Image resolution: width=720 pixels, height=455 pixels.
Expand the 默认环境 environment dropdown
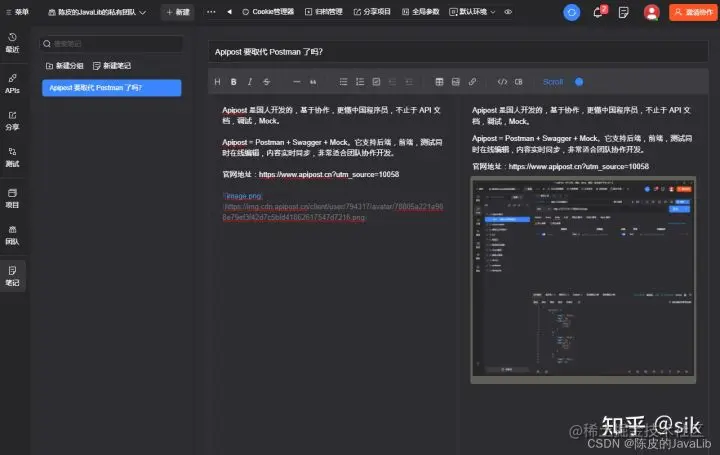(x=472, y=12)
